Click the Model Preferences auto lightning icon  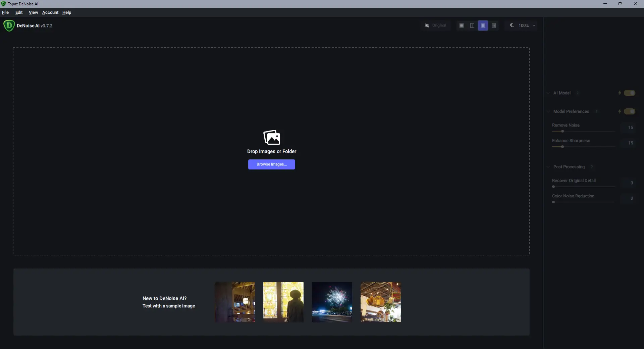620,111
